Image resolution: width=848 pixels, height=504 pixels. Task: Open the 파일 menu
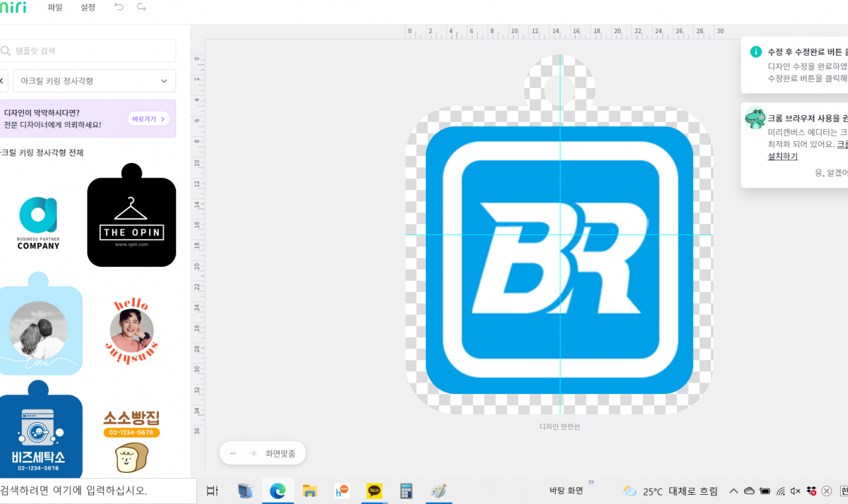[x=55, y=7]
